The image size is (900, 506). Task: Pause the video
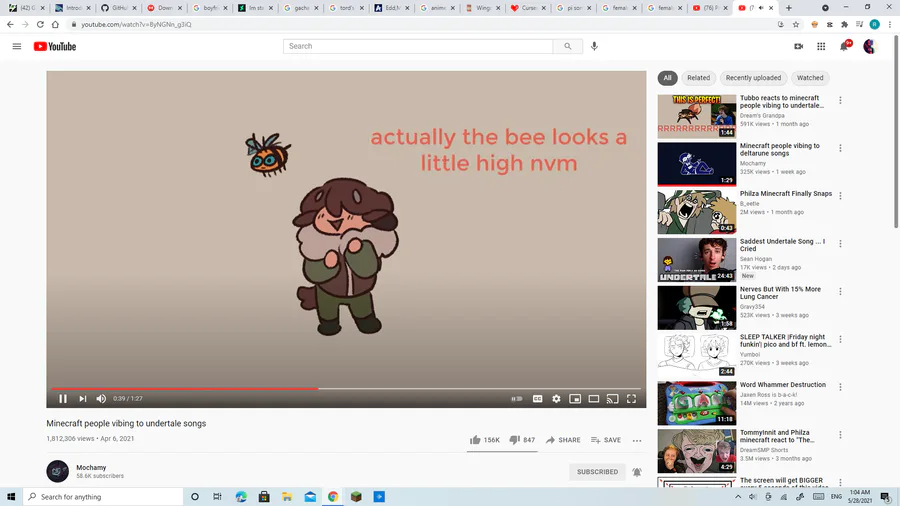click(x=63, y=399)
